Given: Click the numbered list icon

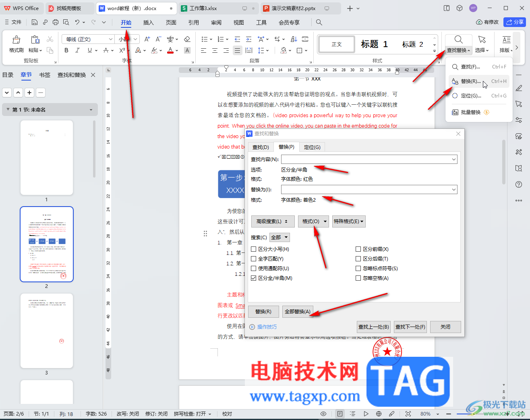Looking at the screenshot, I should coord(221,39).
